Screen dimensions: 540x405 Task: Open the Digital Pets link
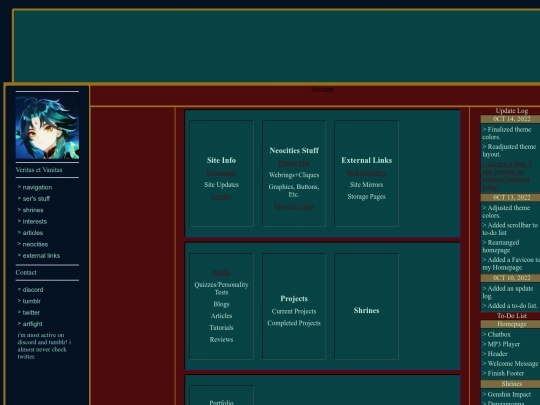pos(294,163)
